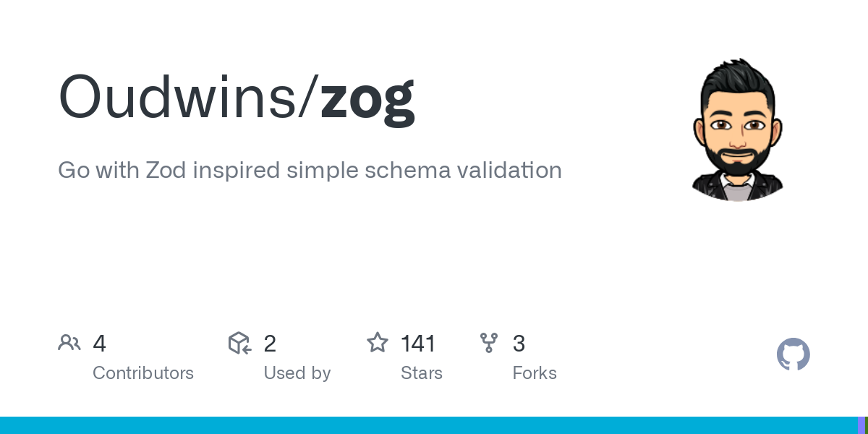868x434 pixels.
Task: Click the Contributors label
Action: click(x=143, y=373)
